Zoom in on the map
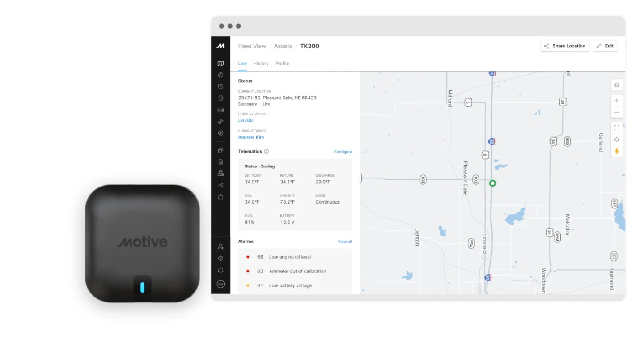The height and width of the screenshot is (357, 644). point(617,100)
